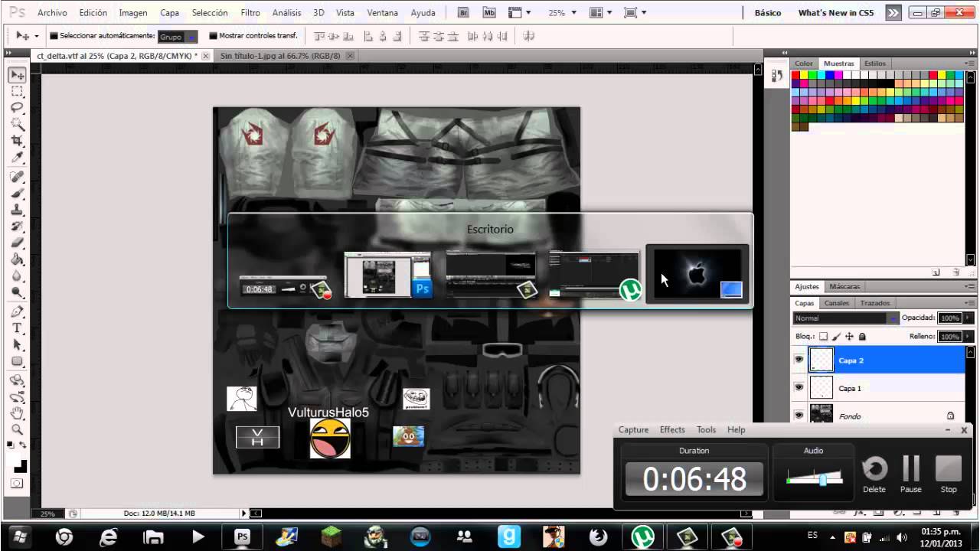Open the Archivo menu
The image size is (980, 551).
coord(52,13)
